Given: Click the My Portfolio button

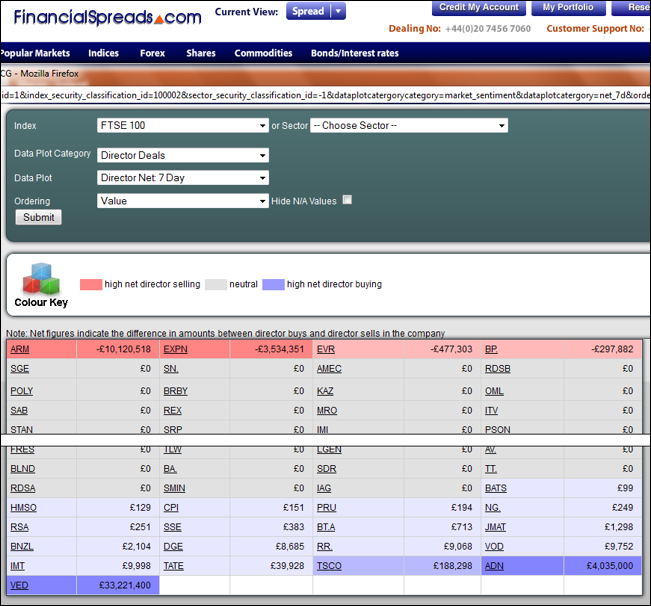Looking at the screenshot, I should 568,7.
